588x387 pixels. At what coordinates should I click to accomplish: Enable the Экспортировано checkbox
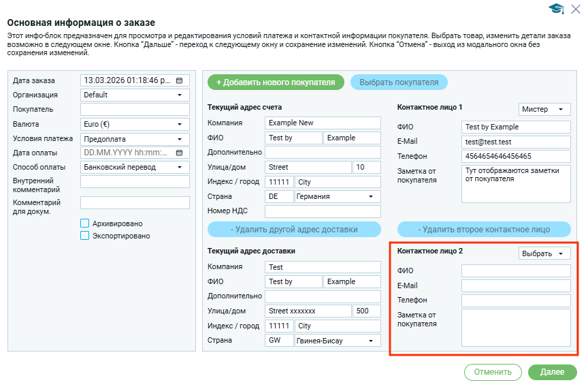(x=85, y=236)
